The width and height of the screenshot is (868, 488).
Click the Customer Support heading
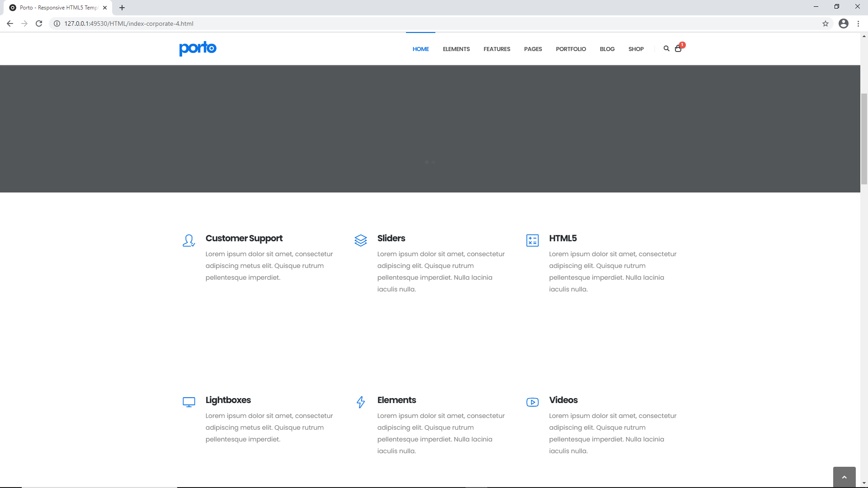244,238
